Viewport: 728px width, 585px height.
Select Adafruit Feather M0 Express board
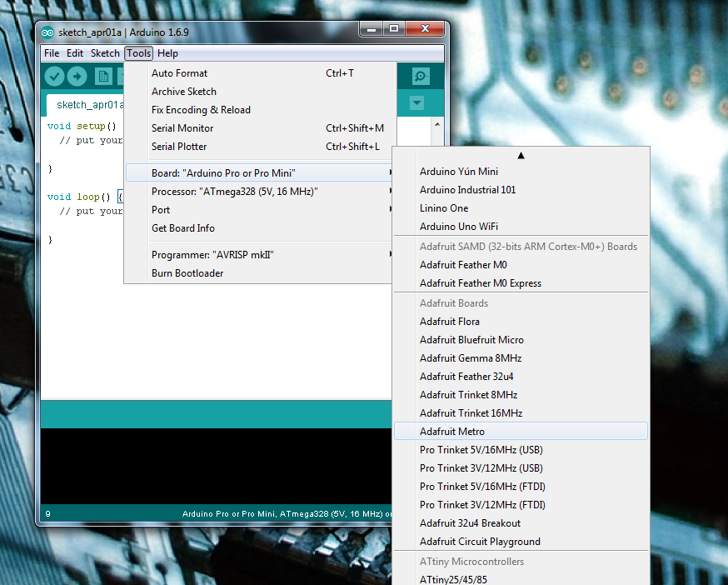521,283
